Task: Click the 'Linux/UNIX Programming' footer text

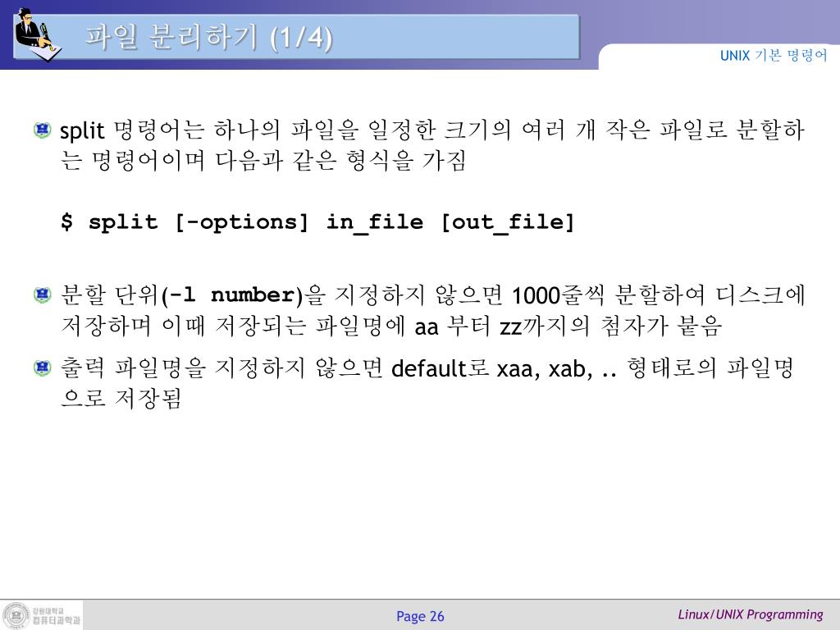Action: [750, 614]
